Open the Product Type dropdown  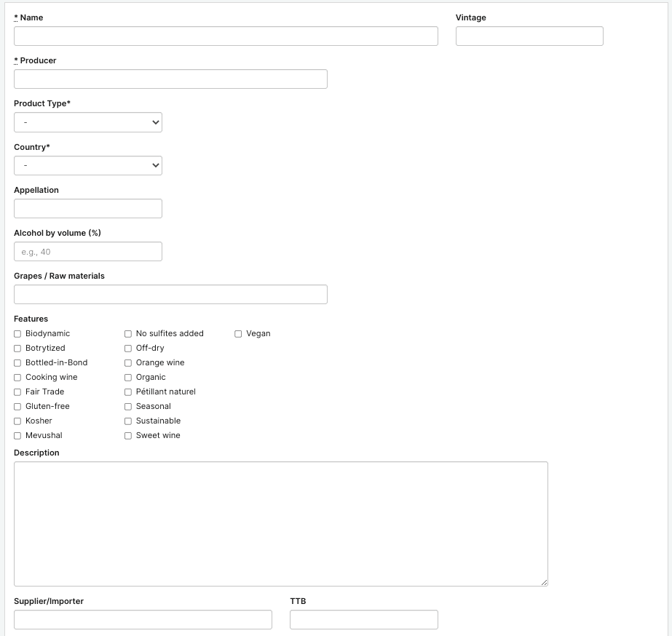[88, 122]
